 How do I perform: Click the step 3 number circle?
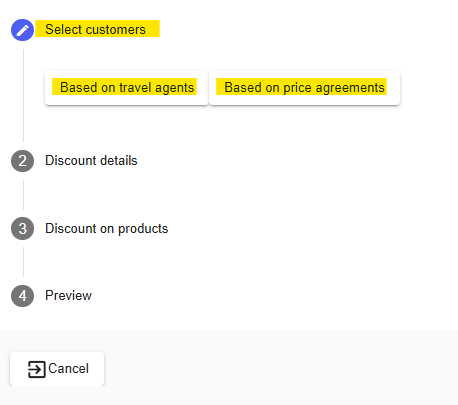coord(22,229)
